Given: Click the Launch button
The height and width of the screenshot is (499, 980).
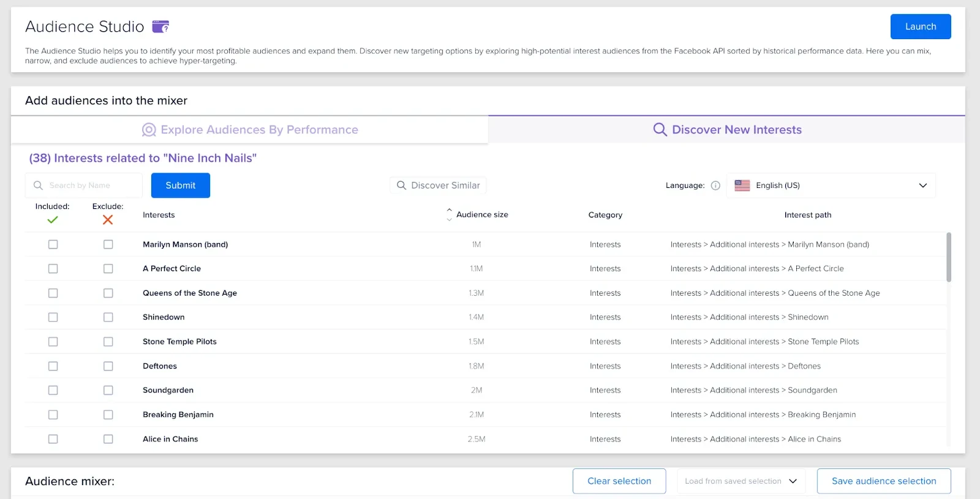Looking at the screenshot, I should pyautogui.click(x=921, y=26).
